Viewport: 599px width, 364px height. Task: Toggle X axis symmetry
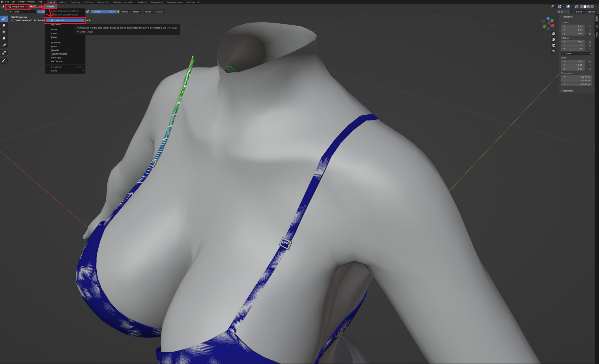click(x=562, y=12)
